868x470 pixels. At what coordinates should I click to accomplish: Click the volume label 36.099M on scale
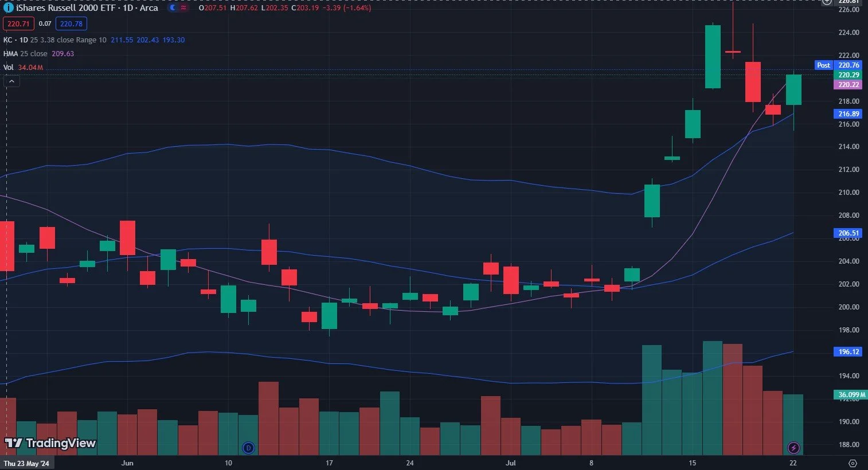click(850, 395)
